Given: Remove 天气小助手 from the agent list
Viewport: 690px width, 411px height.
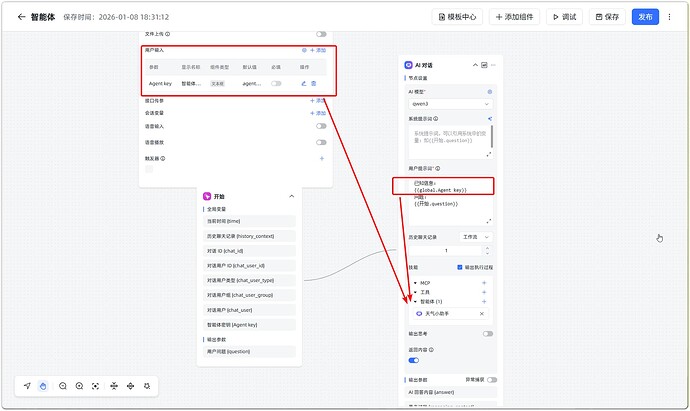Looking at the screenshot, I should (481, 313).
